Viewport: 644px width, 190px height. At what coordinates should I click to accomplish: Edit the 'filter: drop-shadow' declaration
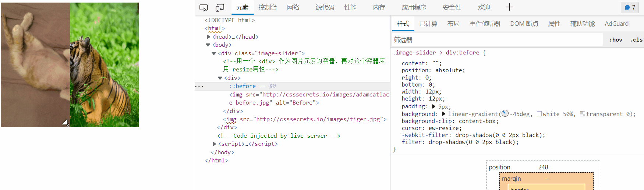tap(460, 142)
